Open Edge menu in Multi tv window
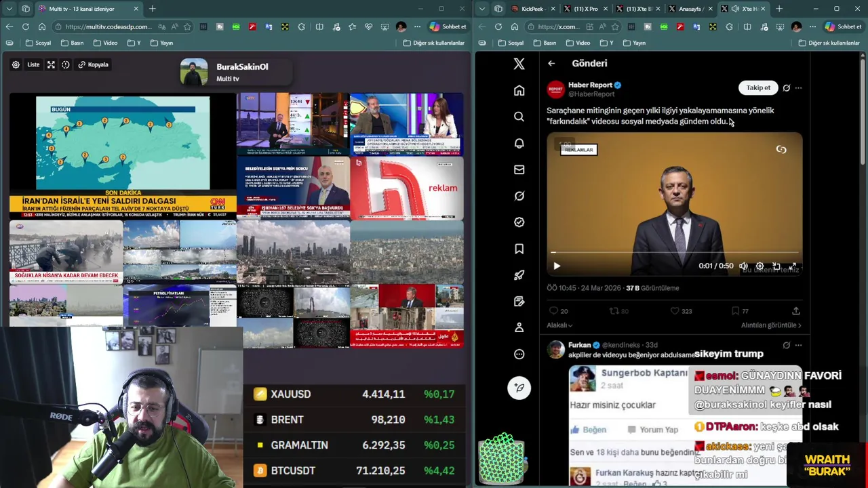The image size is (868, 488). (417, 26)
